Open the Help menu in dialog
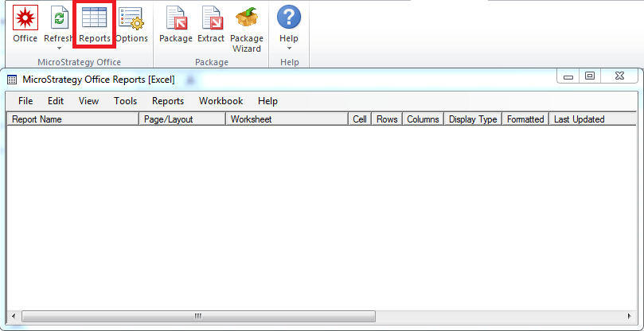This screenshot has width=644, height=331. pyautogui.click(x=267, y=101)
